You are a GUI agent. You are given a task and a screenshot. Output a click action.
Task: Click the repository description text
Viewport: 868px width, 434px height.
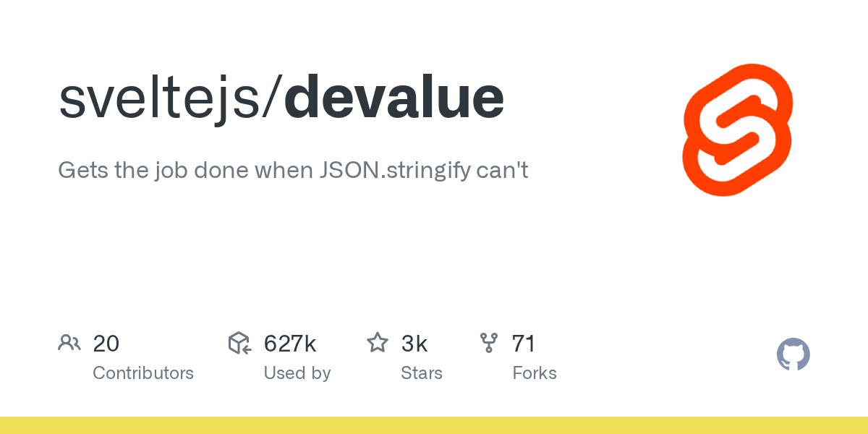tap(293, 171)
